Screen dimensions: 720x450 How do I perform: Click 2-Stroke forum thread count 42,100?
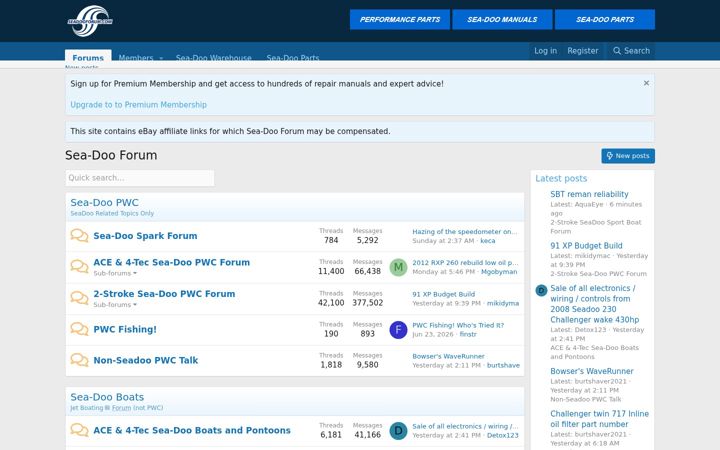click(x=331, y=303)
